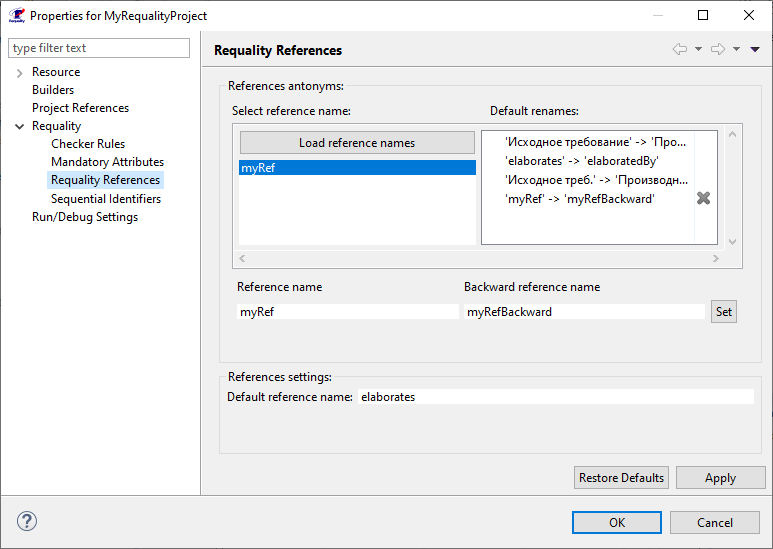Screen dimensions: 773x549
Task: Click the Reference name field containing myRef
Action: pos(348,311)
